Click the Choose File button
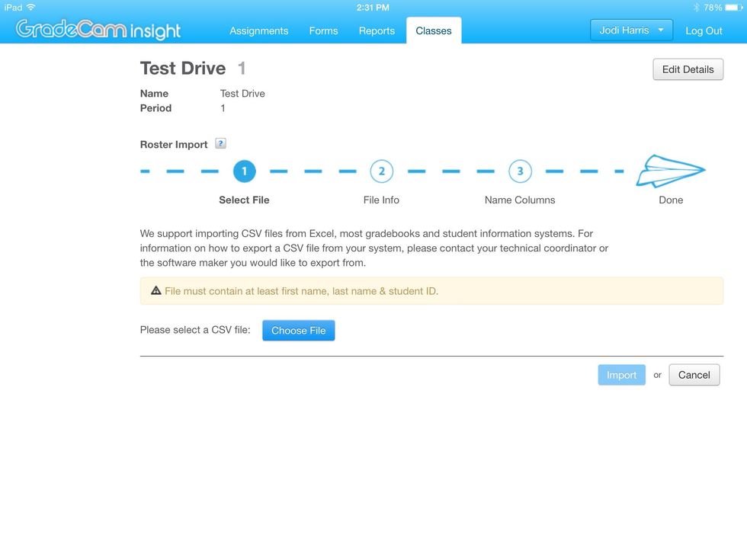 (x=298, y=330)
